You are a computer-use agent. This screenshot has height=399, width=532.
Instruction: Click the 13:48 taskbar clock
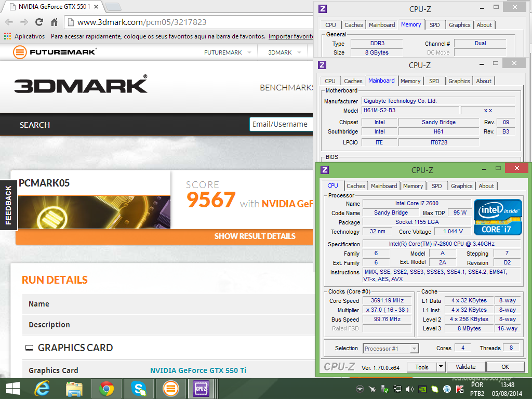click(x=507, y=385)
